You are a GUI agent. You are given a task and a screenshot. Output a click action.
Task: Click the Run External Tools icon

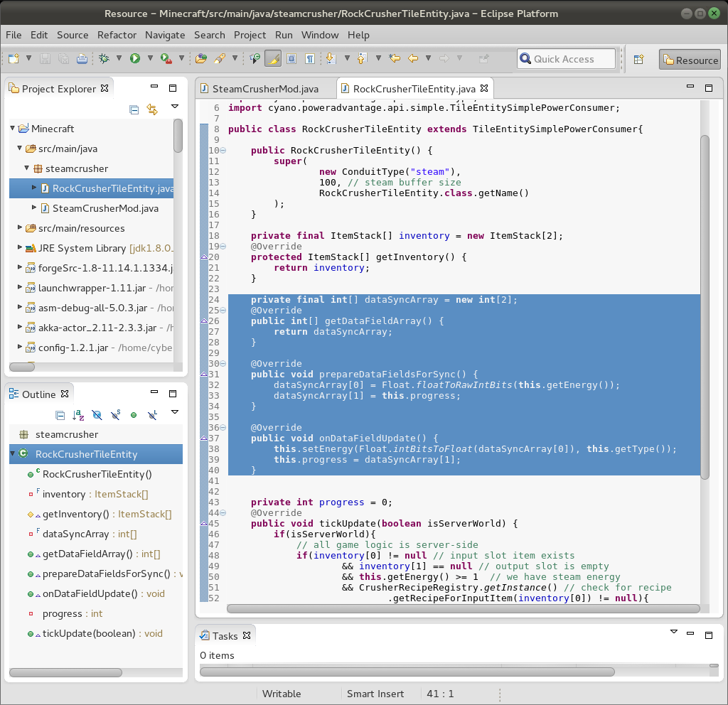[x=166, y=58]
